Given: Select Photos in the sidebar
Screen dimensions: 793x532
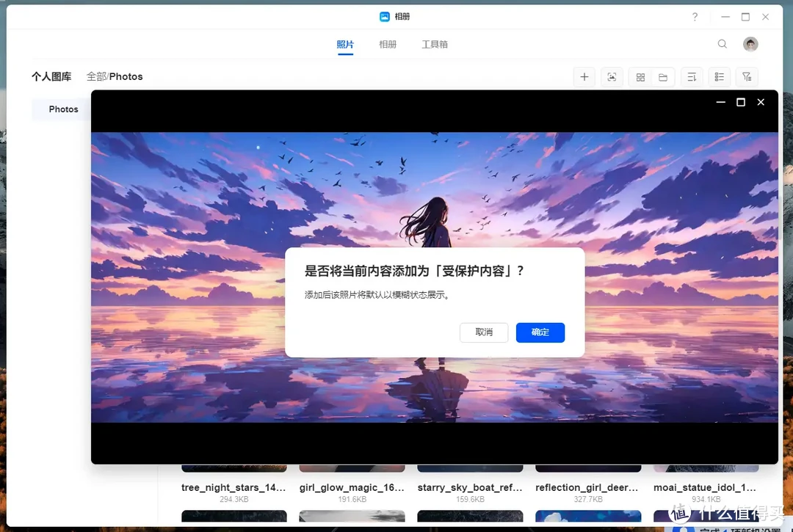Looking at the screenshot, I should [63, 109].
